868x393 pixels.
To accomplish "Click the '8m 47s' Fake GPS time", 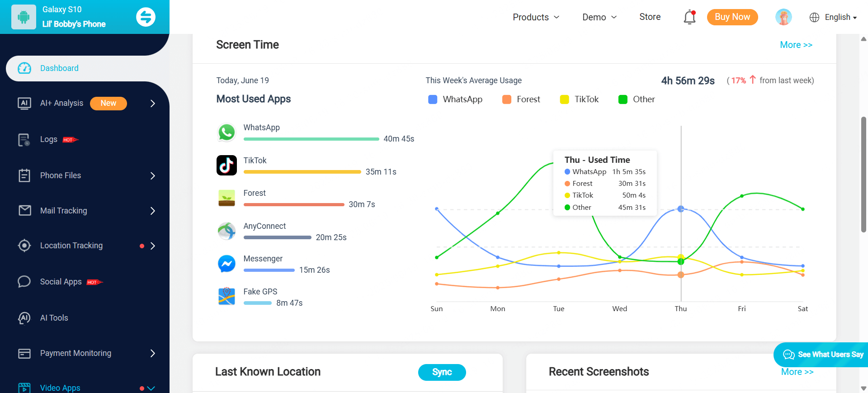I will 290,303.
